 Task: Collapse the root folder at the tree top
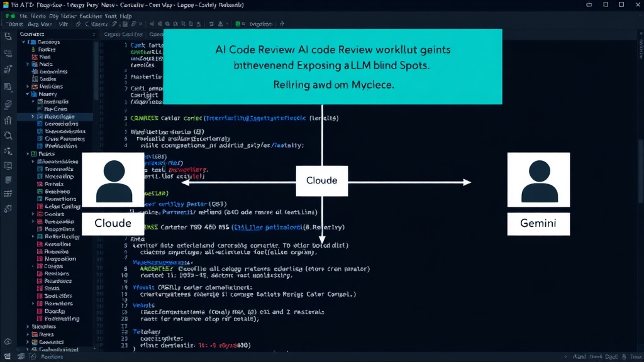pos(23,42)
